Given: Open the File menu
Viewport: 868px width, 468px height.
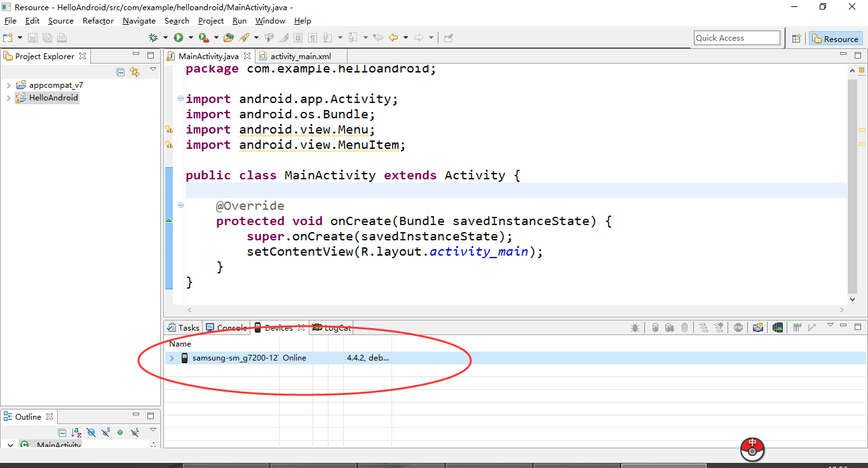Looking at the screenshot, I should tap(10, 21).
